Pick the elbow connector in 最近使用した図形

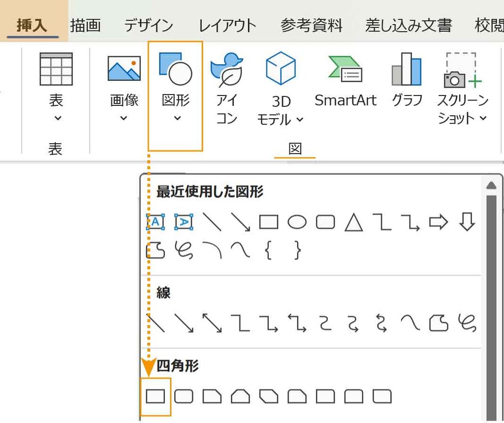point(382,222)
